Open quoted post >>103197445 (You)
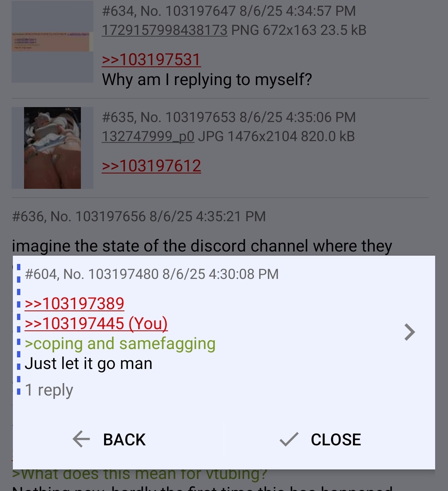 click(x=96, y=323)
